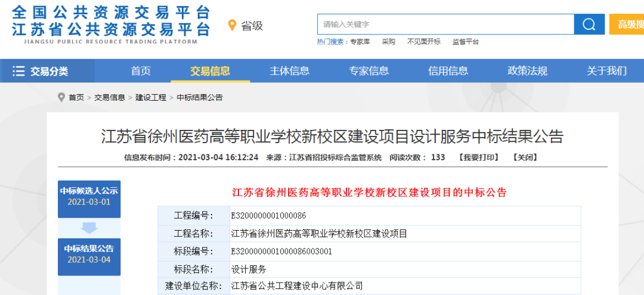This screenshot has height=295, width=644.
Task: Click hot search term 专家库
Action: click(360, 42)
